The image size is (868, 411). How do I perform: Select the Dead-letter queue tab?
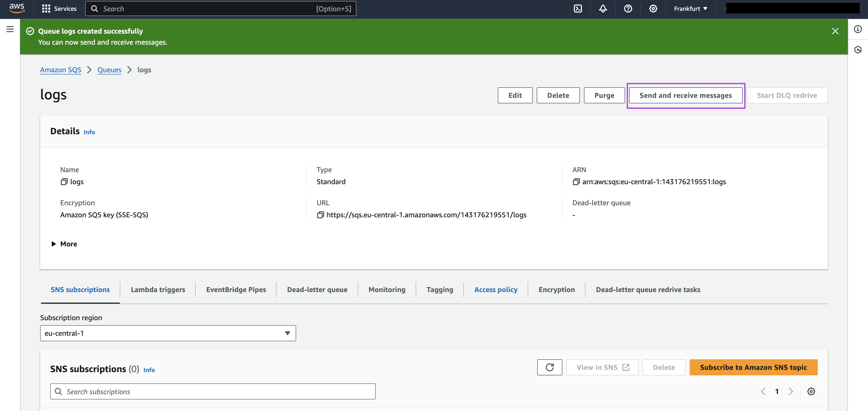tap(317, 289)
